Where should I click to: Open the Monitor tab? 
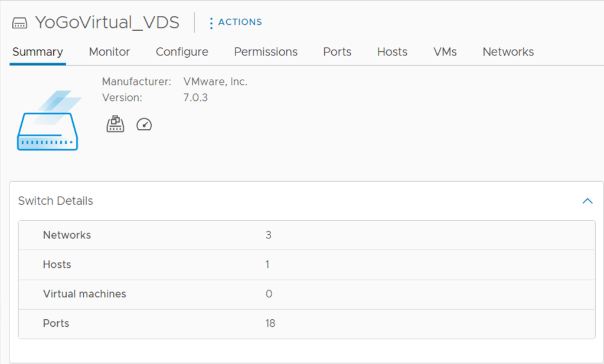coord(109,52)
